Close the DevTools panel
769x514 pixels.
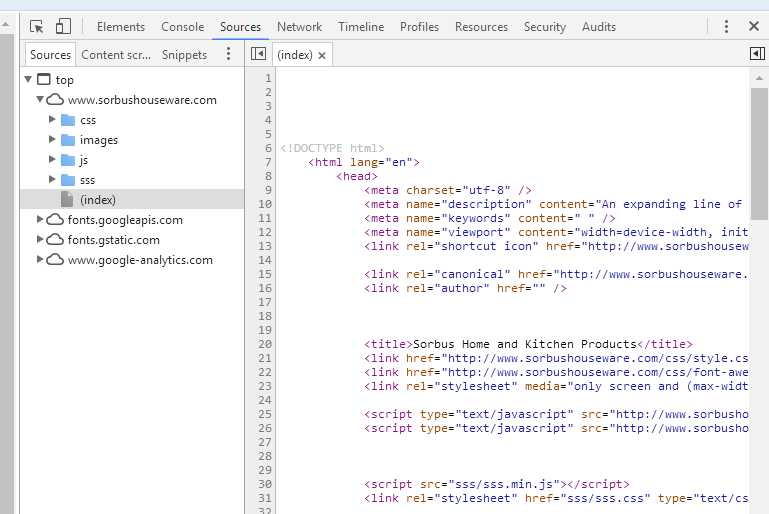pyautogui.click(x=754, y=26)
